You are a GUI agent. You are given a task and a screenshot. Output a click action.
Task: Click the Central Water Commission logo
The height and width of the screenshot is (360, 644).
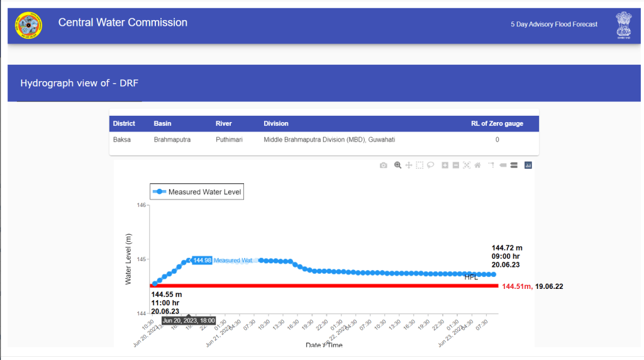pyautogui.click(x=29, y=25)
